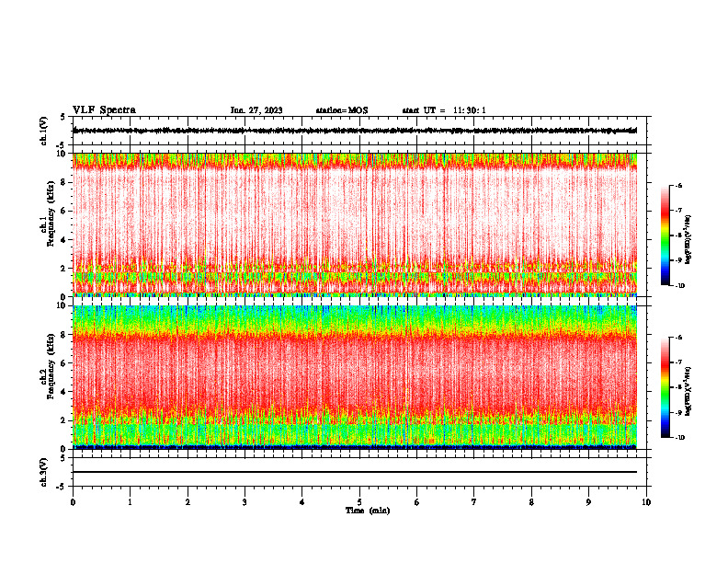Image resolution: width=728 pixels, height=563 pixels.
Task: Click the ch.1 frequency axis "6" tick label
Action: (64, 211)
